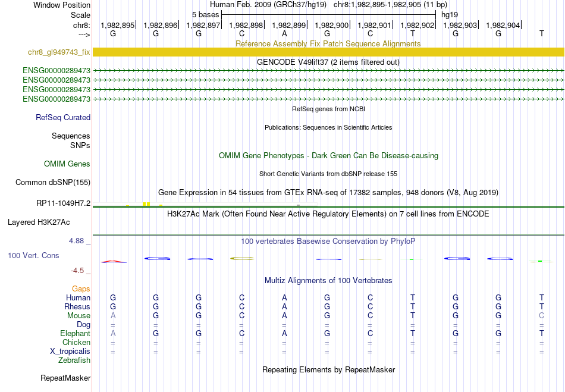Screen dimensions: 565x392
Task: Click the 100 Vert. Cons label
Action: click(x=33, y=255)
